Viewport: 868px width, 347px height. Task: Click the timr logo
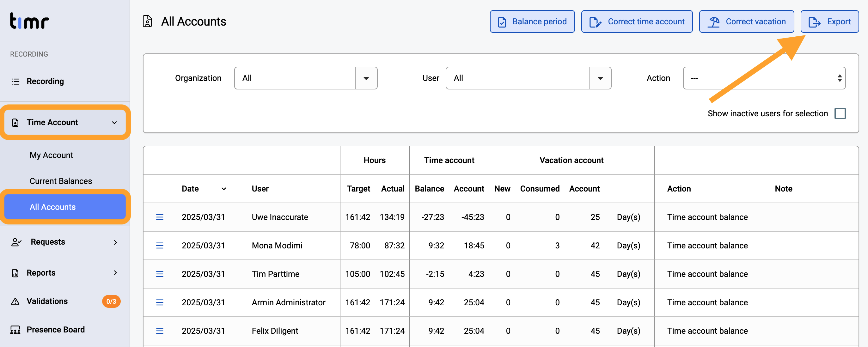29,21
